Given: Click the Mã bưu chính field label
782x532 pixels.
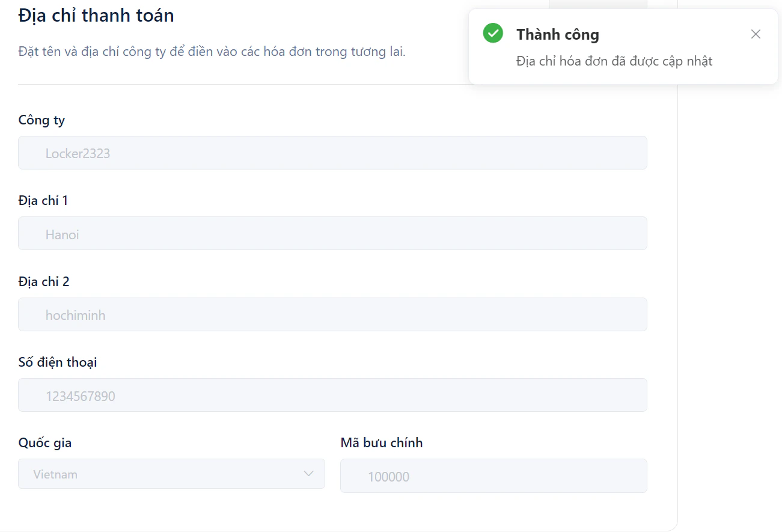Looking at the screenshot, I should click(x=381, y=442).
